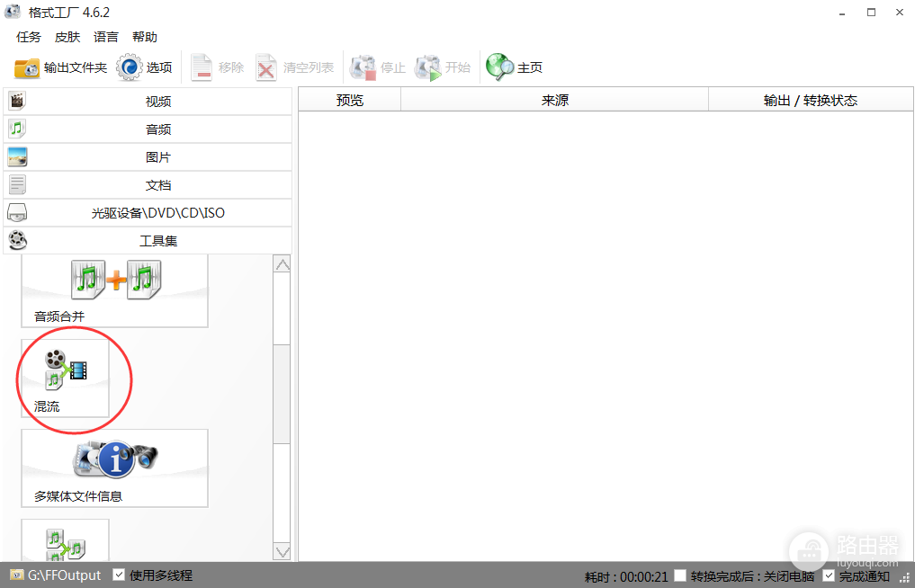The height and width of the screenshot is (588, 915).
Task: Click the partially visible audio mixing tool
Action: coord(66,540)
